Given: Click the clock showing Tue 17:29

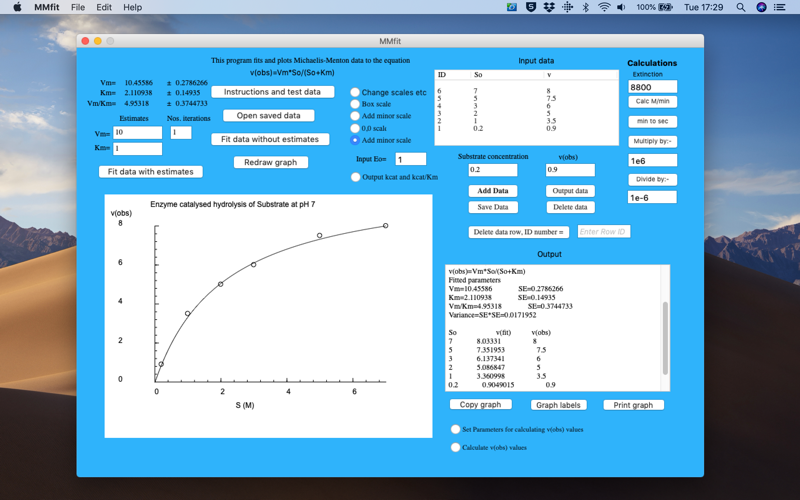Looking at the screenshot, I should [x=704, y=7].
